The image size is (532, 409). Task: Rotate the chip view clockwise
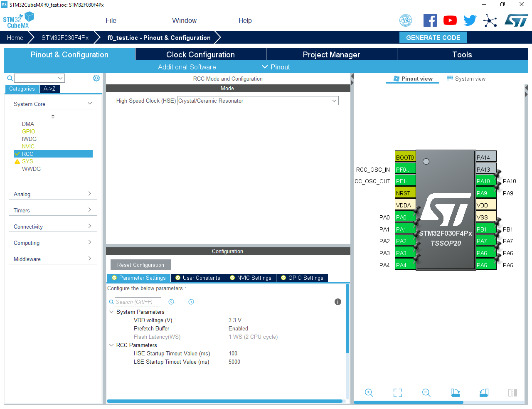point(455,393)
